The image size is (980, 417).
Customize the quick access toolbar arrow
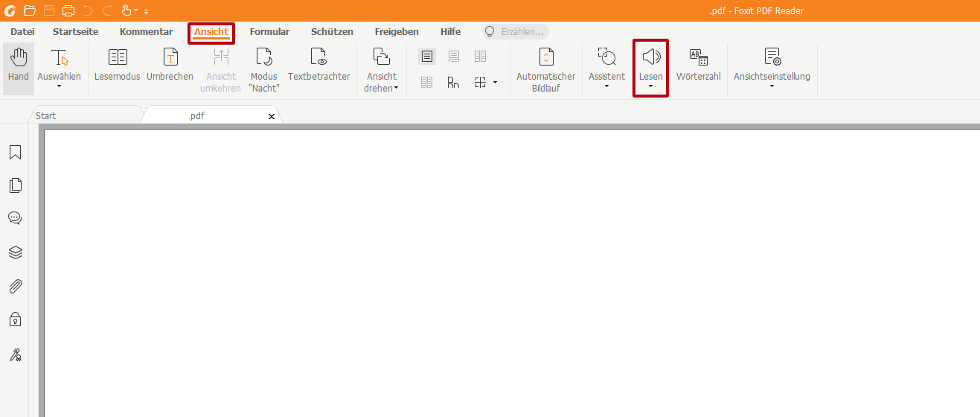pos(146,11)
